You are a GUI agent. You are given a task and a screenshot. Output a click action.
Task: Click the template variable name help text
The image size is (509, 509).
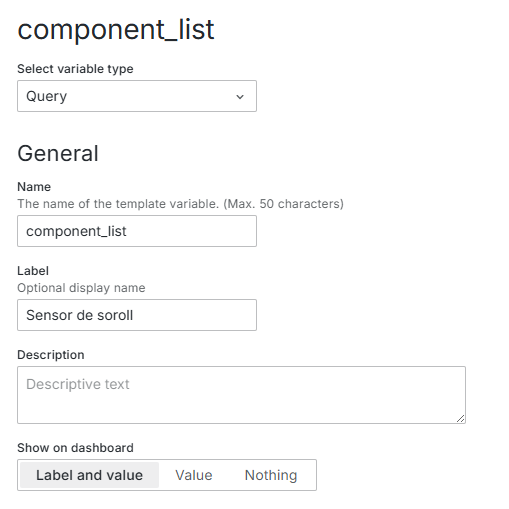point(180,204)
